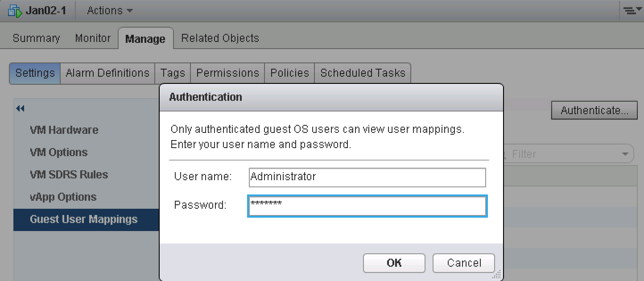Switch to the Permissions tab
The width and height of the screenshot is (644, 281).
point(227,73)
